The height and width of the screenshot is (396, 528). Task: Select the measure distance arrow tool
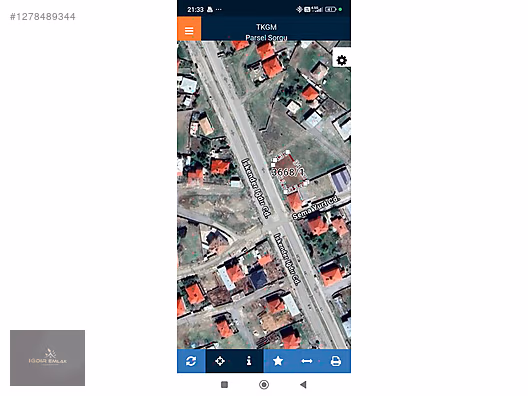tap(306, 361)
